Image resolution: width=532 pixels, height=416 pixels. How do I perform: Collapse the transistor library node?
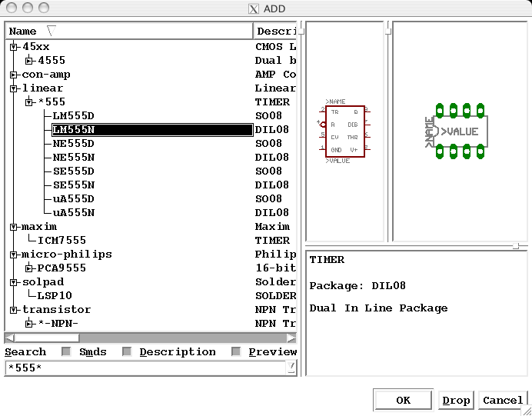tap(13, 310)
